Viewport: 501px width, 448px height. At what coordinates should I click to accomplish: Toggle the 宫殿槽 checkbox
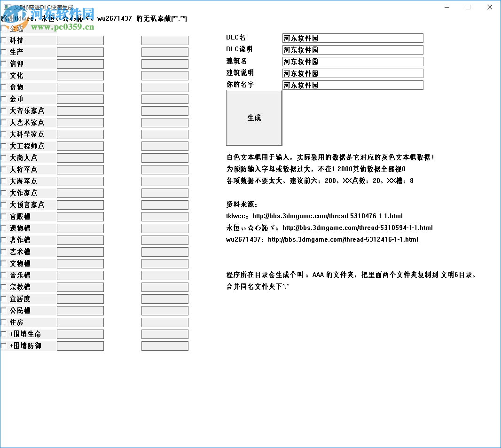(5, 216)
